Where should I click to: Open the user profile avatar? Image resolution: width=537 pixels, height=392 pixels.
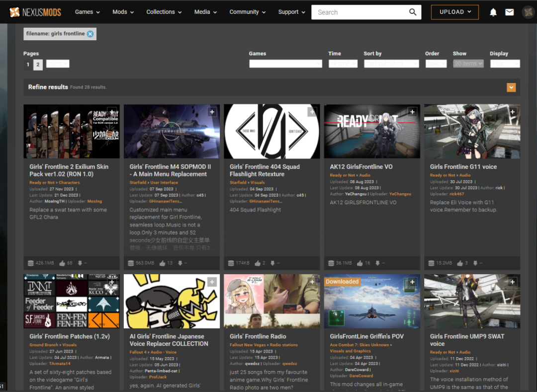point(529,12)
